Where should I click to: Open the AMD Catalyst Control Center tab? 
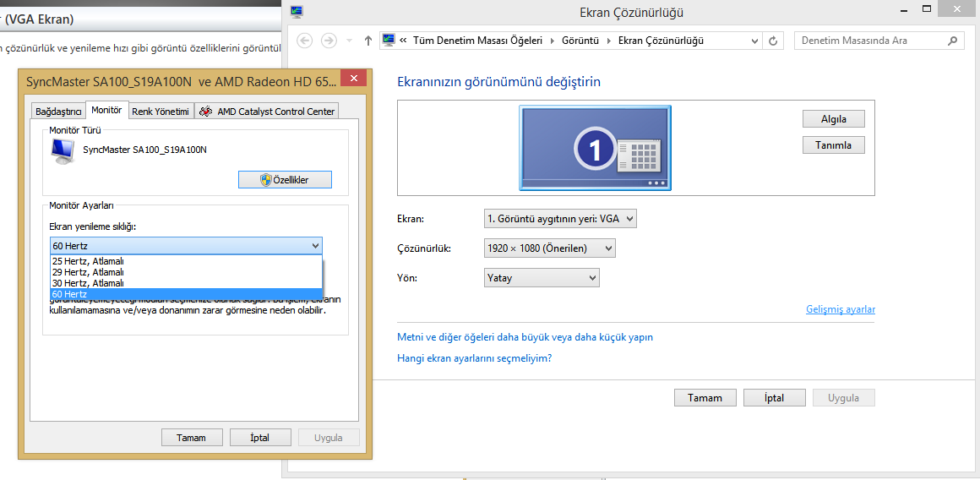pos(267,112)
